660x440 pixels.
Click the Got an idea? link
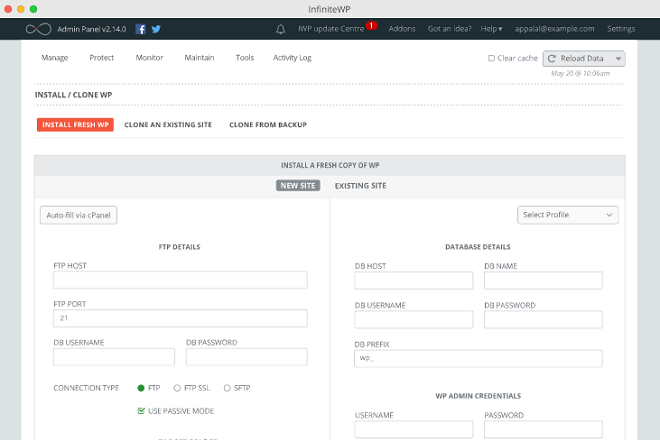(x=450, y=29)
